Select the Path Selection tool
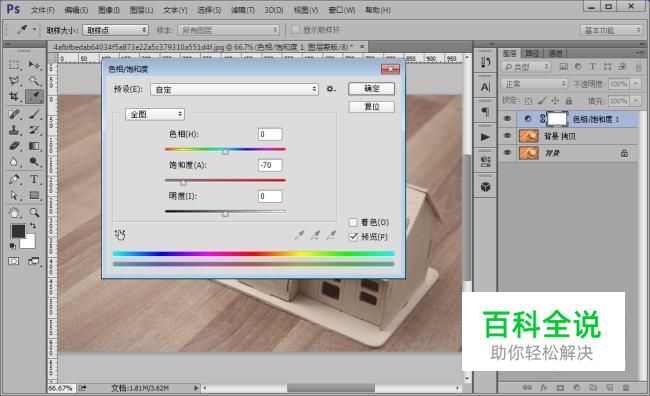This screenshot has height=396, width=650. click(x=14, y=195)
